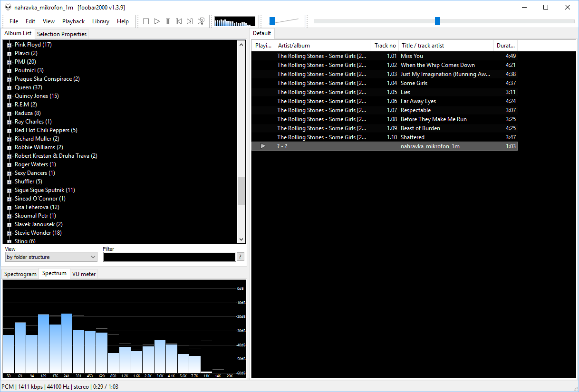579x392 pixels.
Task: Open the 'by folder structure' view dropdown
Action: point(51,257)
